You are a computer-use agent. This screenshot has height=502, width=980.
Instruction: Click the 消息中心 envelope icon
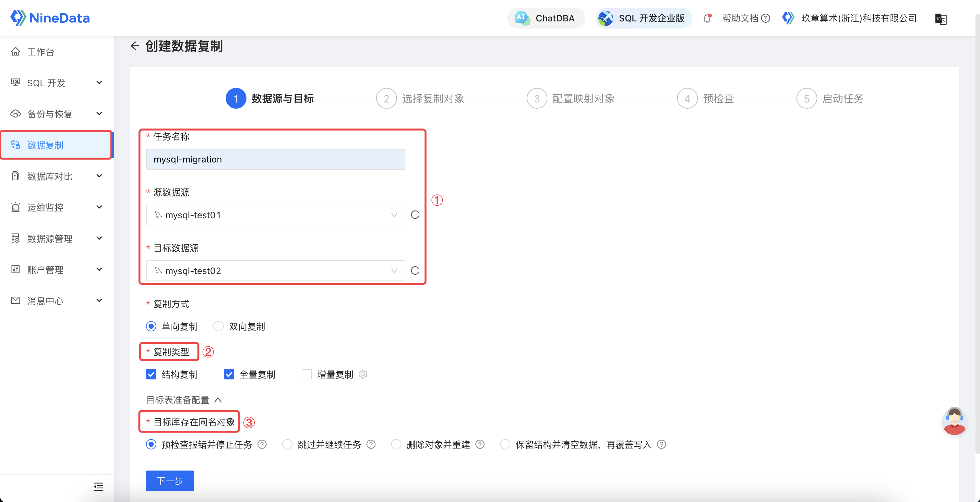tap(15, 300)
